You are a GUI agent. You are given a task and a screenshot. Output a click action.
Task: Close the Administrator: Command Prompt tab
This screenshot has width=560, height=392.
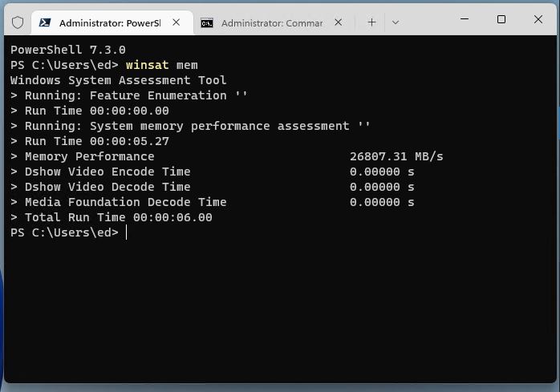[x=339, y=22]
